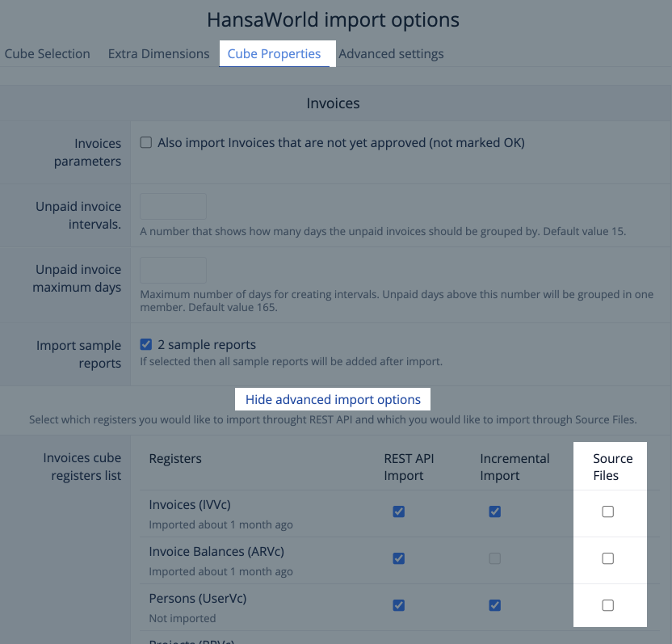Disable Incremental Import for Persons (UserVc)
The image size is (672, 644).
coord(495,605)
